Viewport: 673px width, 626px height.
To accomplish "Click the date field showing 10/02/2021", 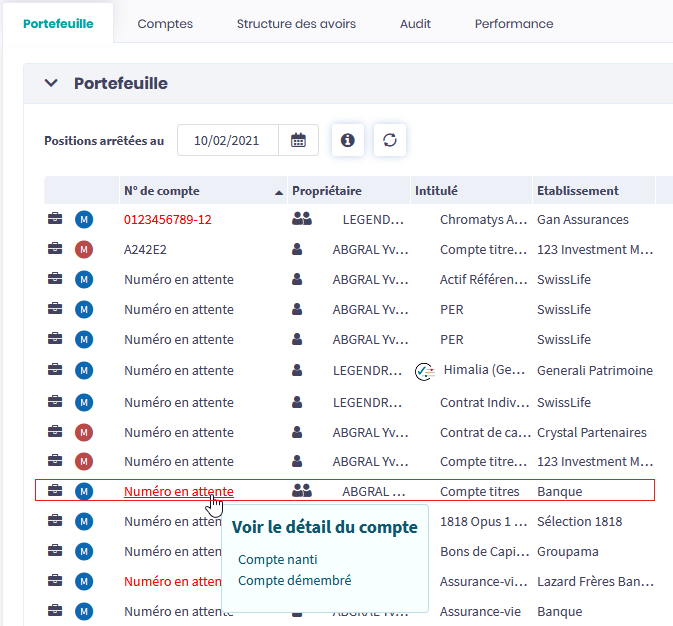I will pos(228,141).
